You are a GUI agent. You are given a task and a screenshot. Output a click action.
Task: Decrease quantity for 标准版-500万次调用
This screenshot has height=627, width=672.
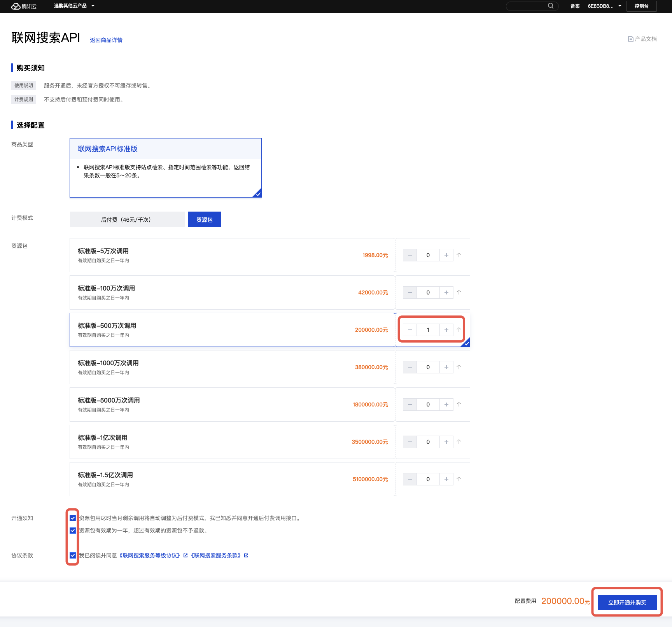coord(410,330)
